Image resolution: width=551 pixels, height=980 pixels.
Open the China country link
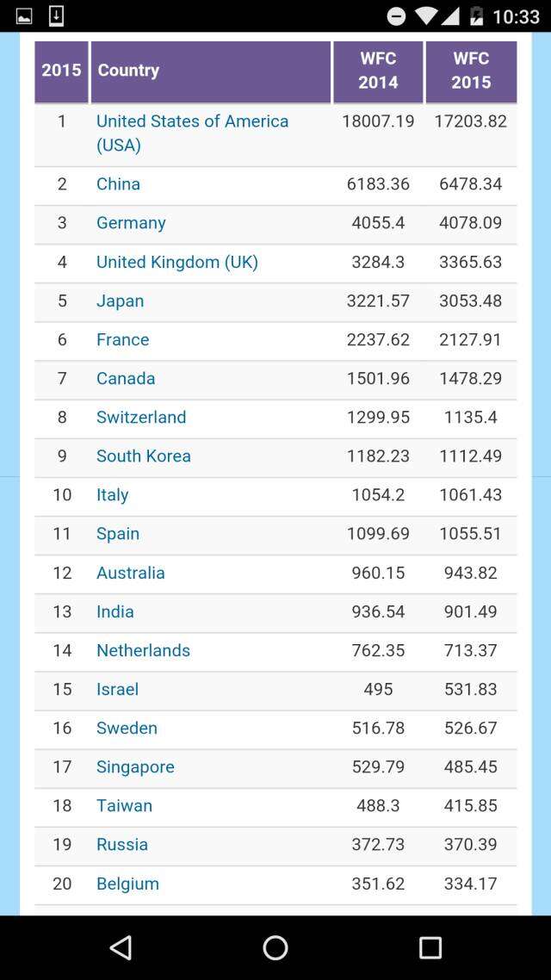[118, 184]
